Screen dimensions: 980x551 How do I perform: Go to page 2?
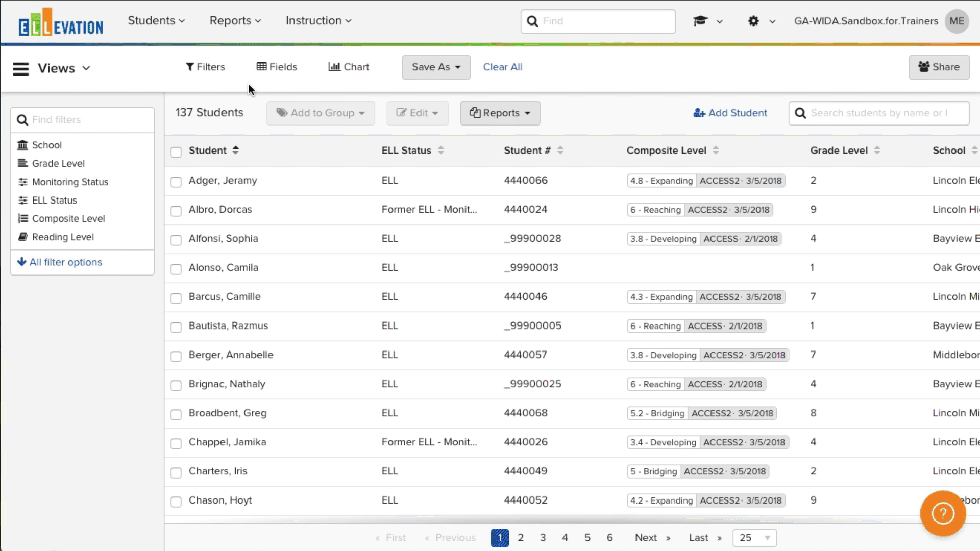[521, 538]
